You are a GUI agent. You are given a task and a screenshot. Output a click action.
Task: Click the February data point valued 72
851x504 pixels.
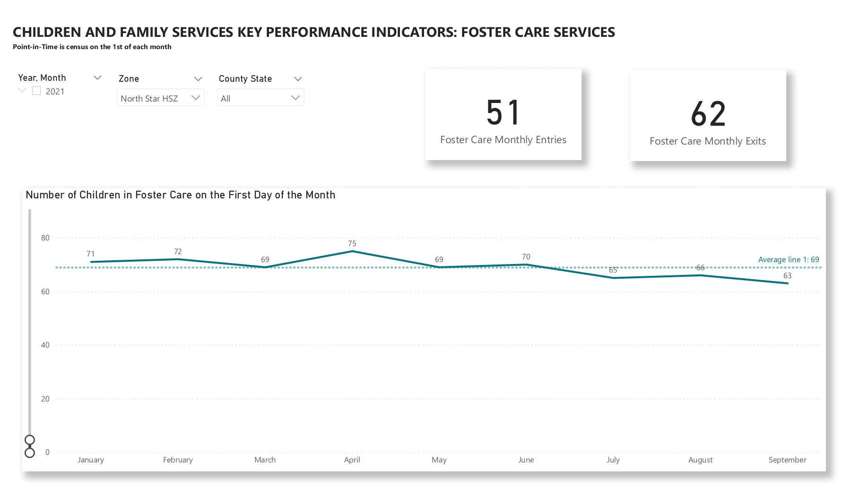point(178,259)
